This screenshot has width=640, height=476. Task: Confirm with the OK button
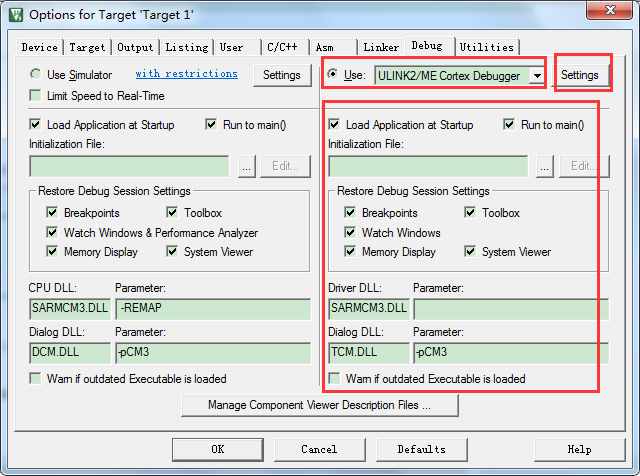218,449
